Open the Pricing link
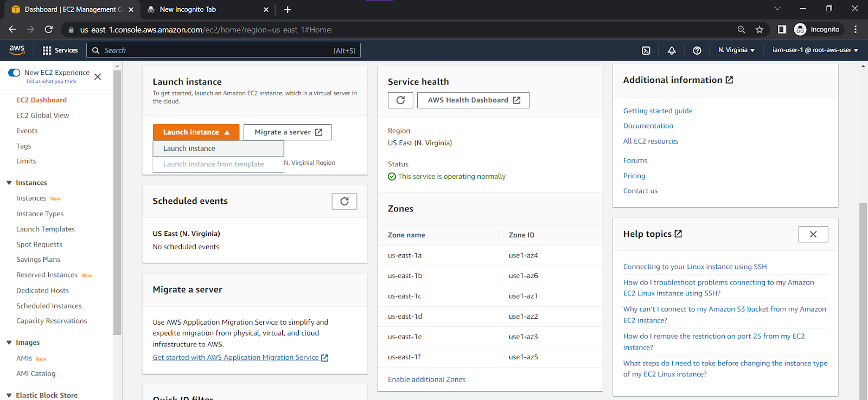This screenshot has height=400, width=868. pos(634,176)
